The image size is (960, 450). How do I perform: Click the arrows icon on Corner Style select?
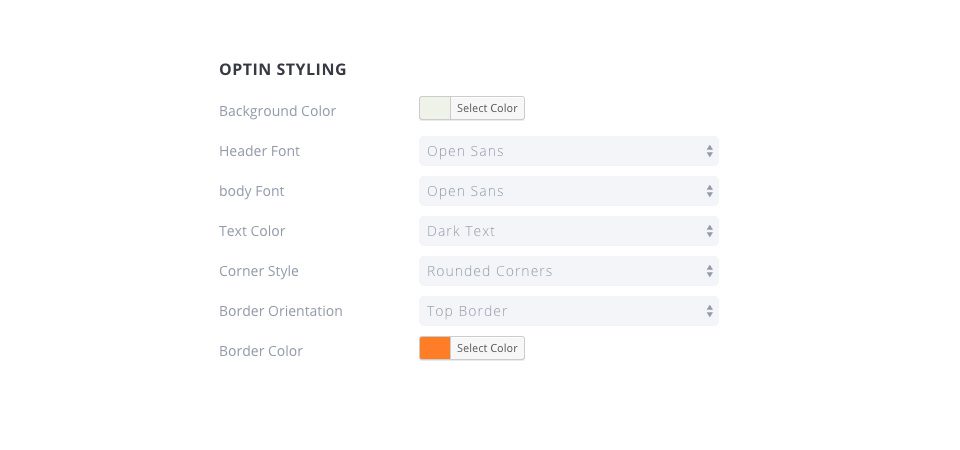pos(709,271)
